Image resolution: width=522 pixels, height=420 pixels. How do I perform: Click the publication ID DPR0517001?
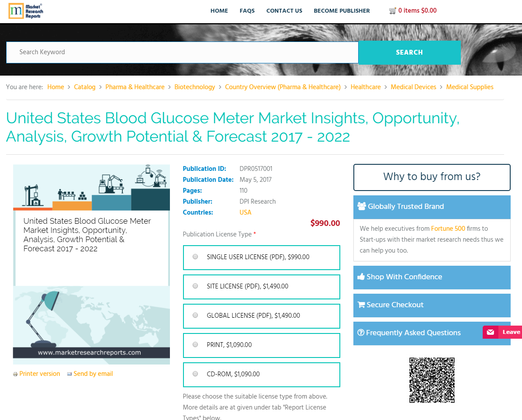click(256, 169)
